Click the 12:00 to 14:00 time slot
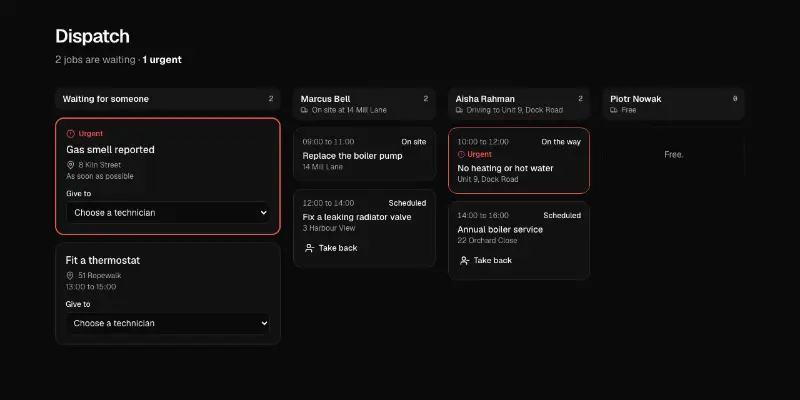Screen dimensions: 800x400 pos(328,203)
